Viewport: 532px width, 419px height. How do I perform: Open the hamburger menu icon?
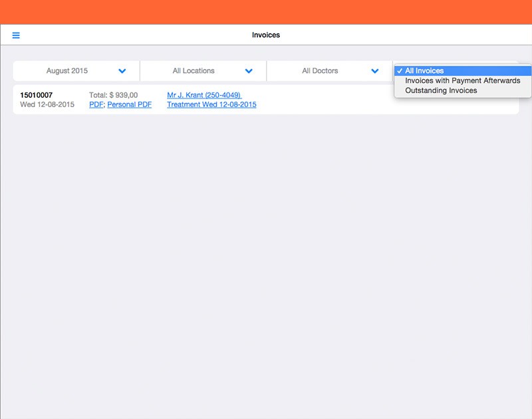point(16,35)
